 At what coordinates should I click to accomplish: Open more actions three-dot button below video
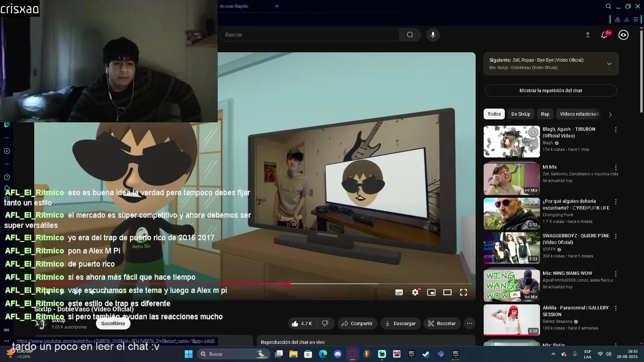[469, 323]
